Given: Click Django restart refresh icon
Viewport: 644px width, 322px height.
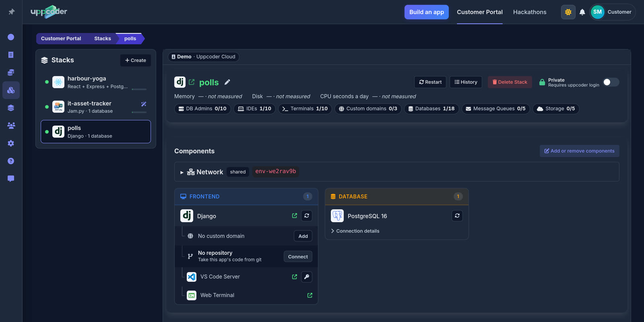Looking at the screenshot, I should click(307, 216).
